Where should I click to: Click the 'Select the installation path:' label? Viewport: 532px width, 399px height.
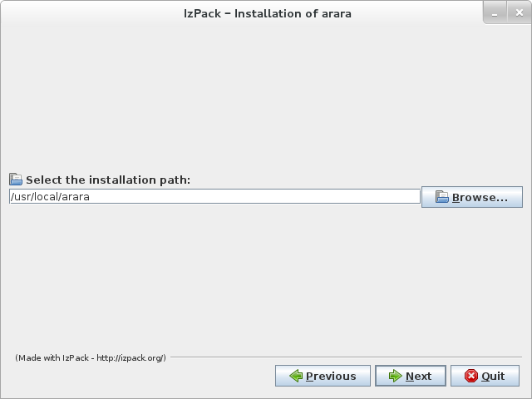coord(108,180)
